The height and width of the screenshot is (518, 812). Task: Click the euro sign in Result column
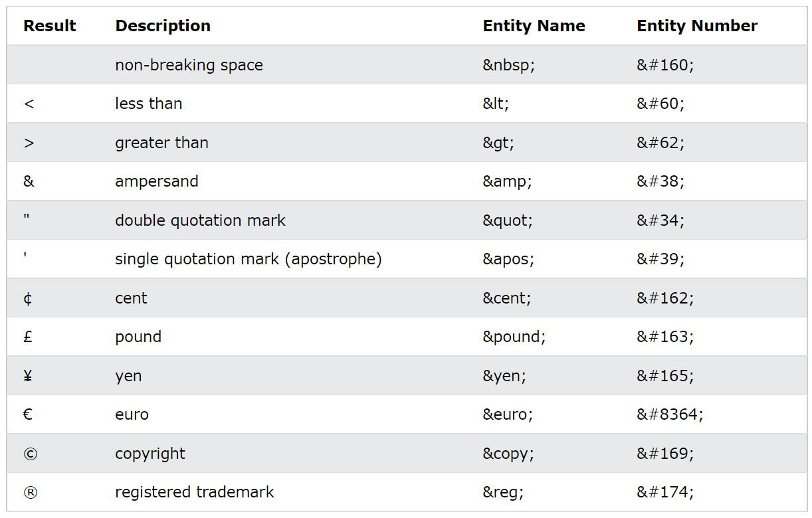click(28, 414)
